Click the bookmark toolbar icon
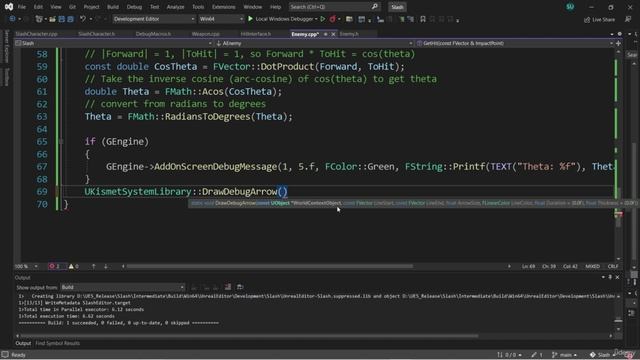The image size is (640, 360). click(423, 19)
